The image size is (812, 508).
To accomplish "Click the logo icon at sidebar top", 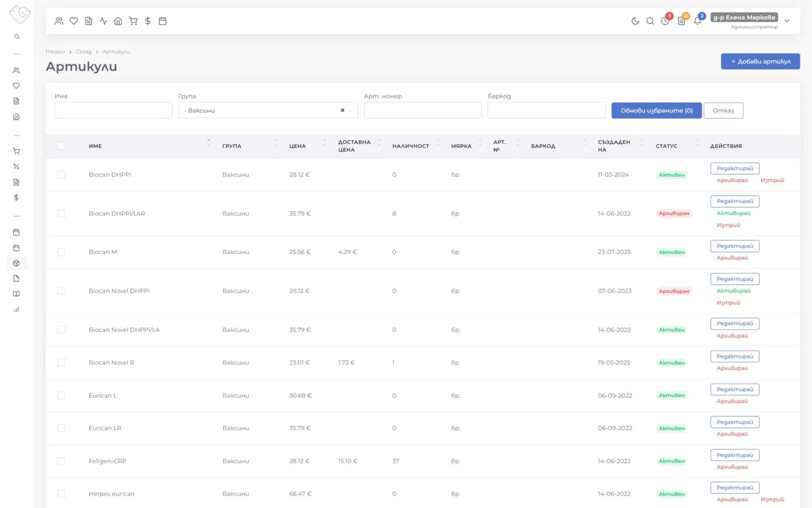I will (x=20, y=14).
